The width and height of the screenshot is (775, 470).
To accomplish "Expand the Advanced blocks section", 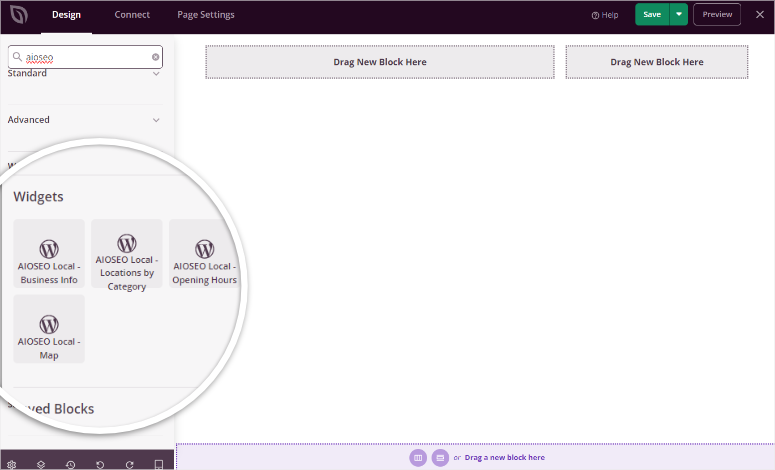I will 85,120.
